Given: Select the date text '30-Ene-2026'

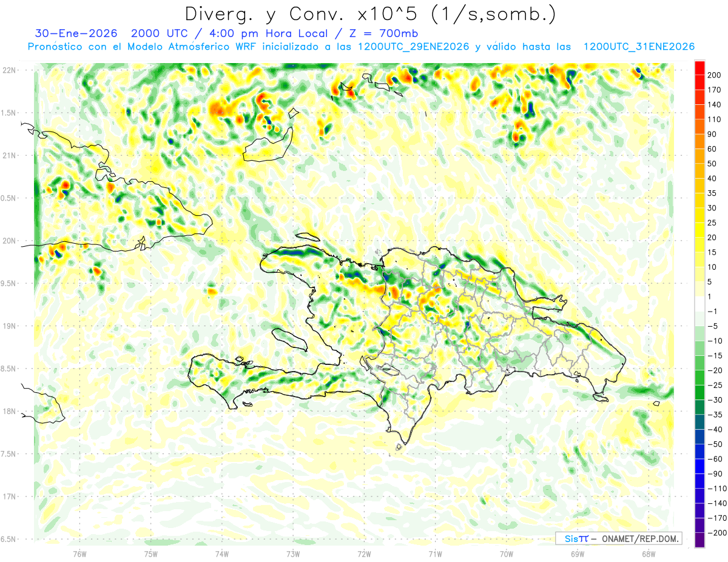Looking at the screenshot, I should coord(77,33).
